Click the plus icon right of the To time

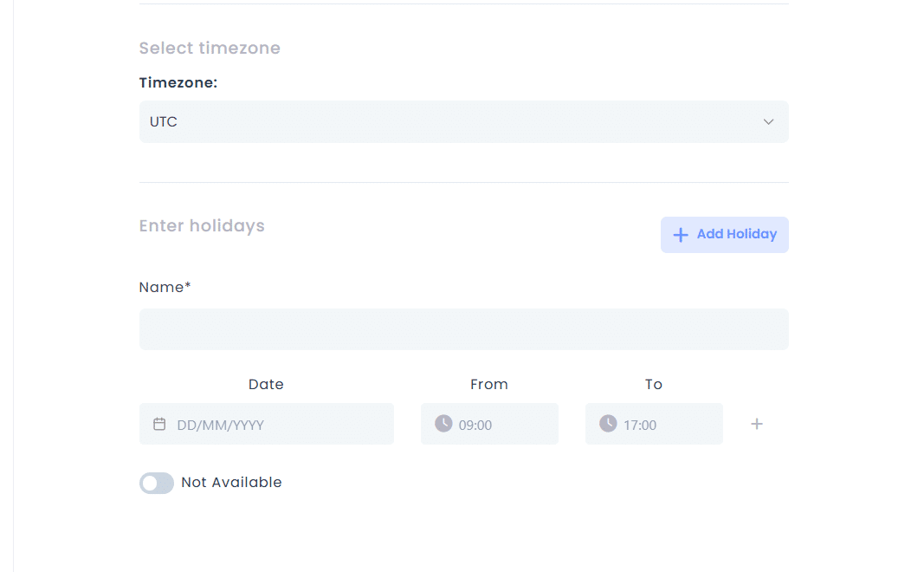click(757, 424)
